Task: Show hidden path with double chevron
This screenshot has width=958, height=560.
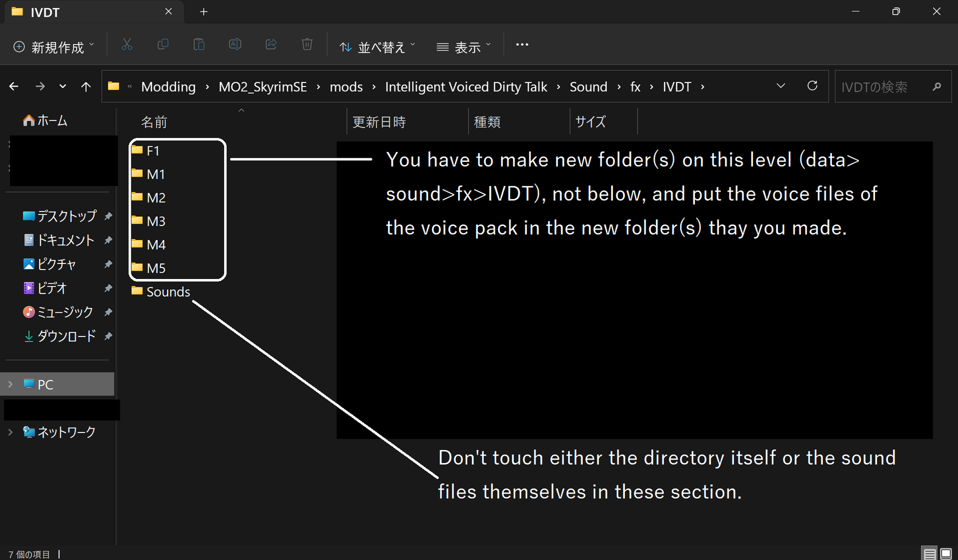Action: (130, 87)
